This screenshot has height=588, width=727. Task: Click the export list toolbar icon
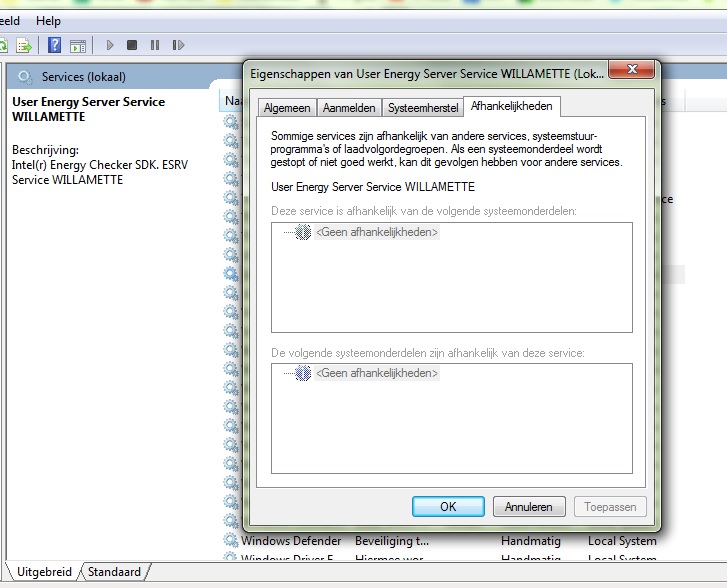point(24,45)
